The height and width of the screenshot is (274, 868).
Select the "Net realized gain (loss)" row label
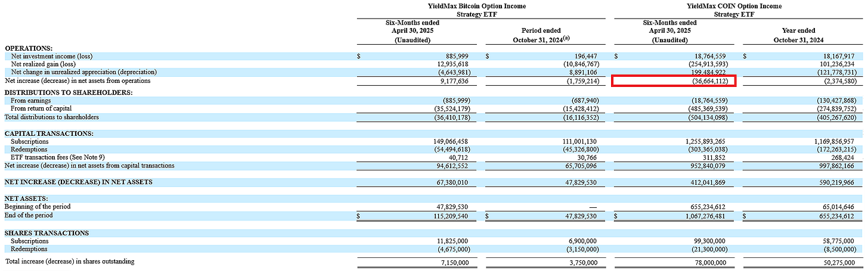(x=44, y=64)
